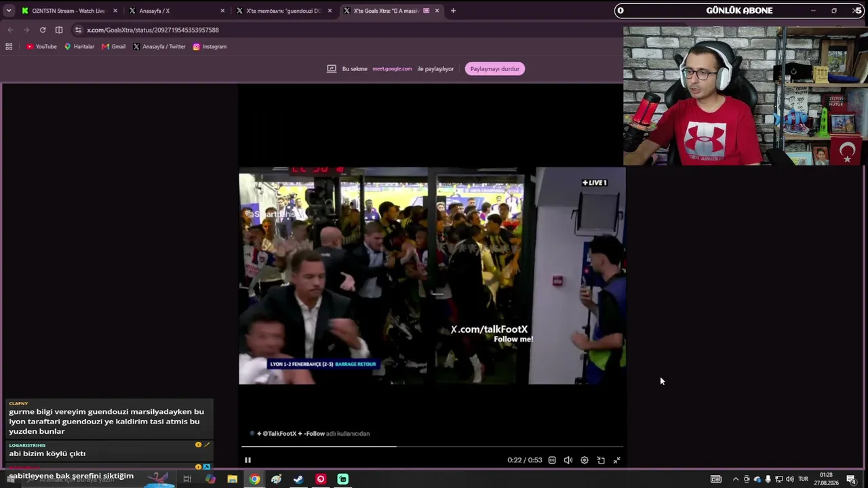868x488 pixels.
Task: Reload the current page
Action: (x=43, y=30)
